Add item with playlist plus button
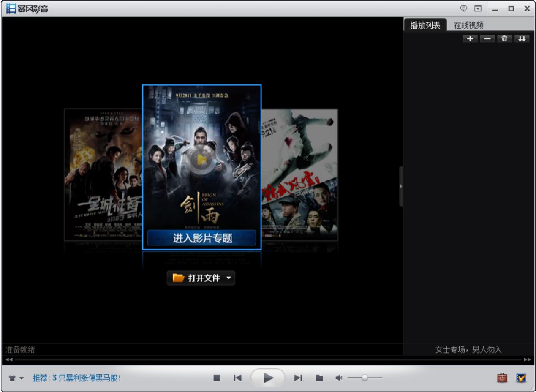 pos(470,39)
